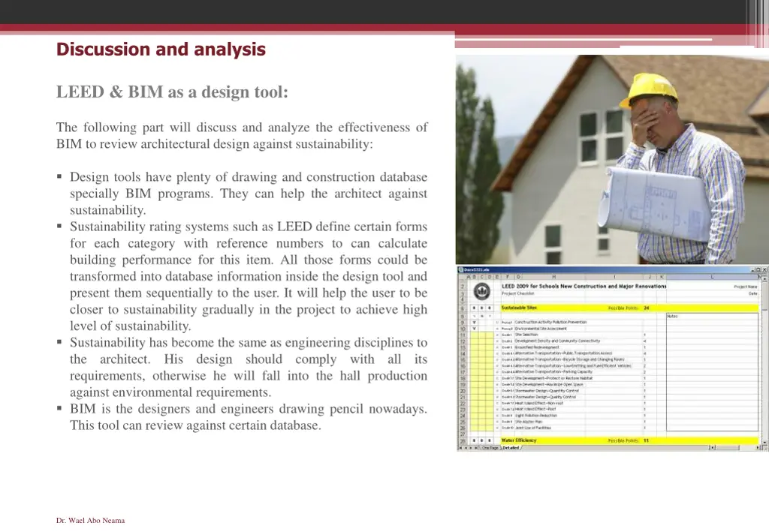769x532 pixels.
Task: Click the embedded LEED spreadsheet screenshot
Action: [x=612, y=358]
